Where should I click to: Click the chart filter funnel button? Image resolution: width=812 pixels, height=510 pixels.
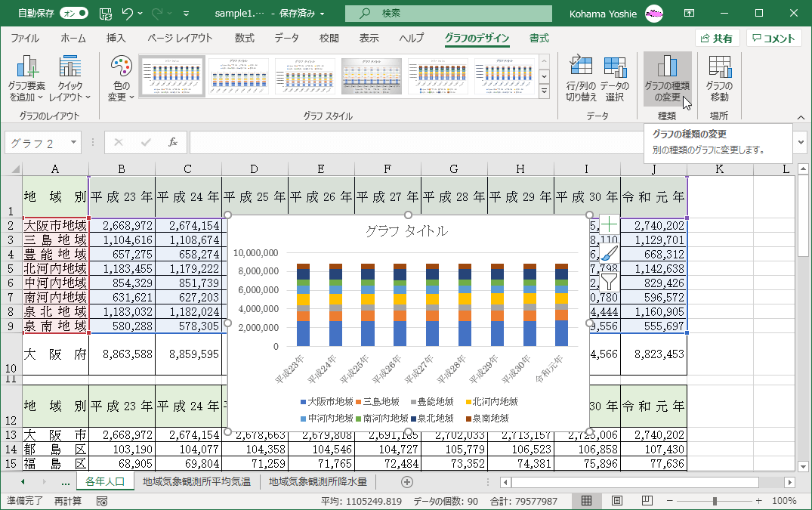(609, 282)
